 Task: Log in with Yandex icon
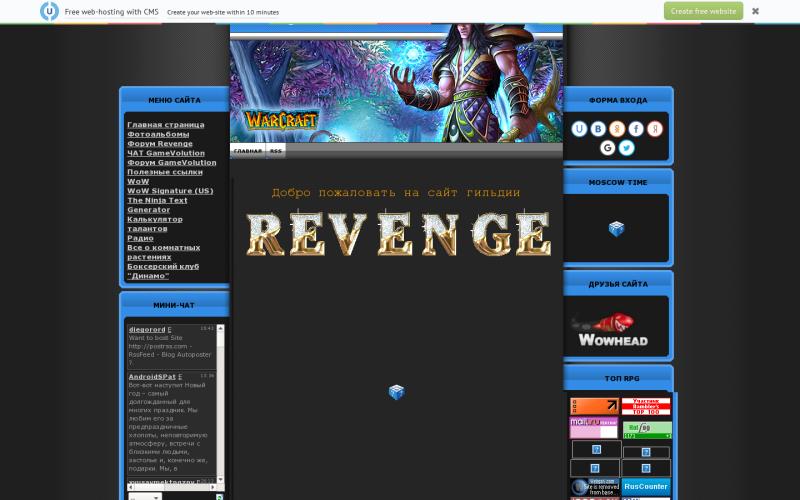pos(655,129)
